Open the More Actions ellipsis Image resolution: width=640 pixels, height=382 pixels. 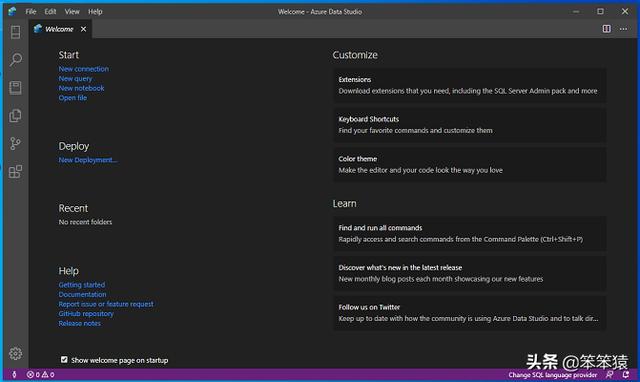tap(623, 29)
